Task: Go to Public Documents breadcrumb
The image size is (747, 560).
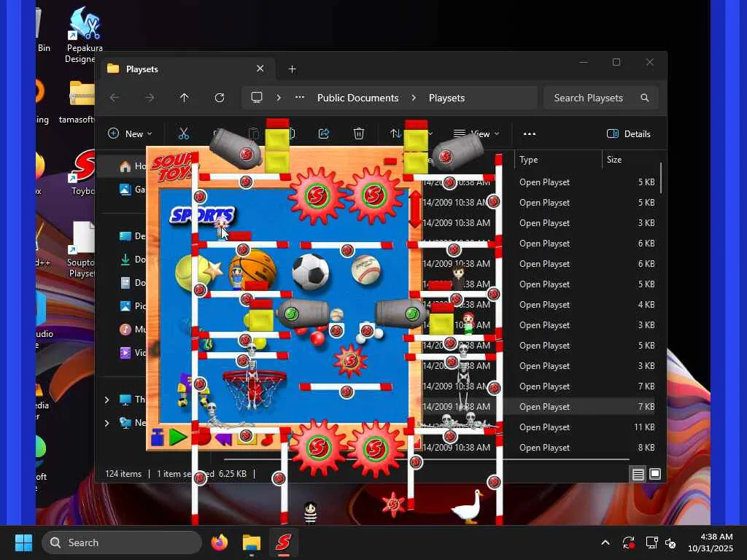Action: tap(357, 98)
